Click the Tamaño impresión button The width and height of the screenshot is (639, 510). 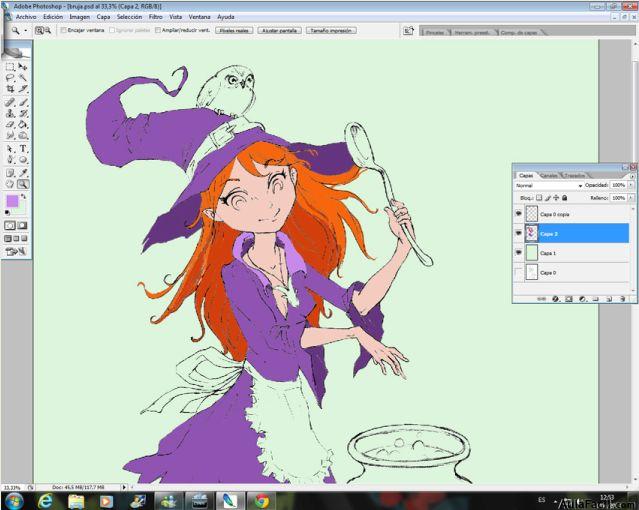point(331,31)
